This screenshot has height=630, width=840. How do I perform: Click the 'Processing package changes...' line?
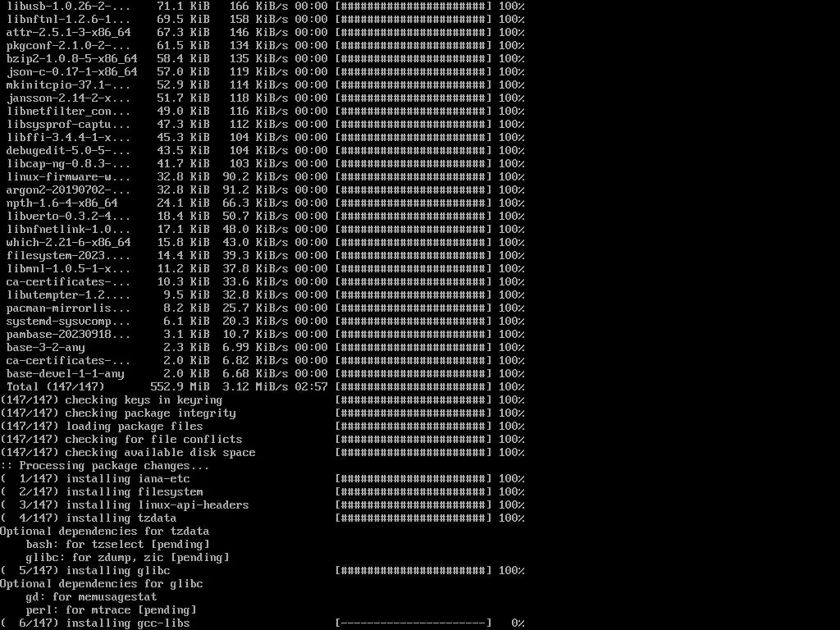click(x=105, y=466)
